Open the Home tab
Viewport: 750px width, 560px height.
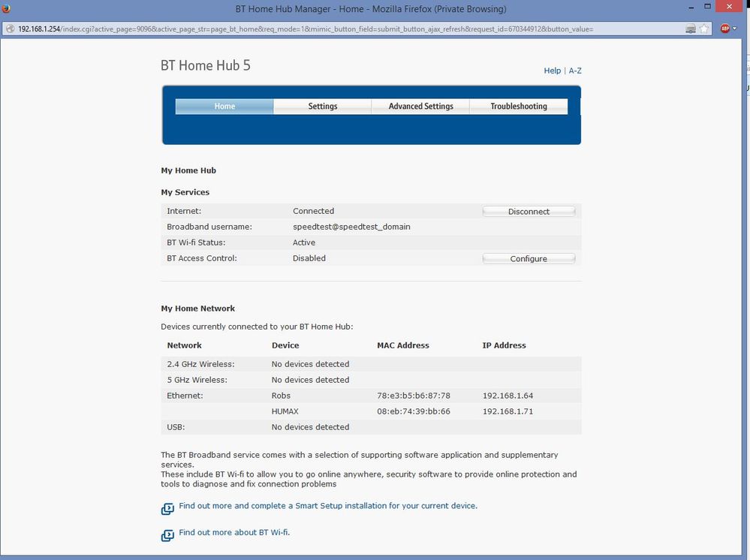tap(224, 106)
